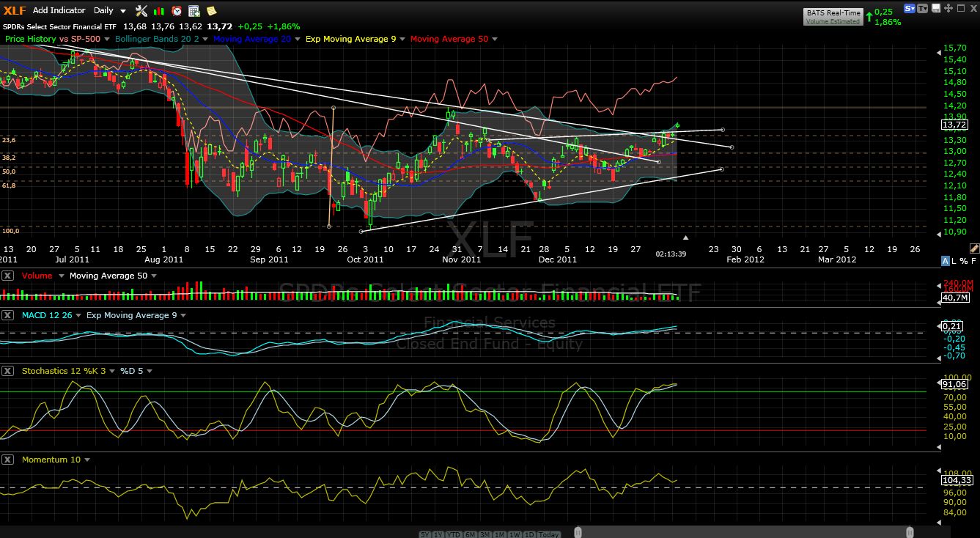This screenshot has width=980, height=538.
Task: Add a note with yellow sticky icon
Action: coord(211,11)
